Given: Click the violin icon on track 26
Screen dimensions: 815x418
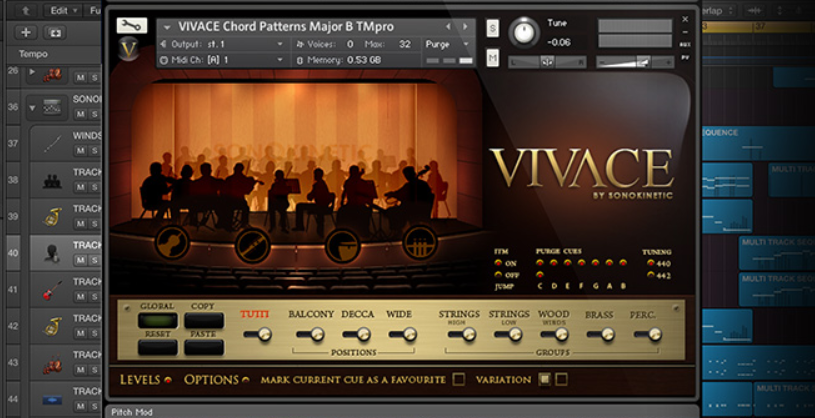Looking at the screenshot, I should 52,76.
